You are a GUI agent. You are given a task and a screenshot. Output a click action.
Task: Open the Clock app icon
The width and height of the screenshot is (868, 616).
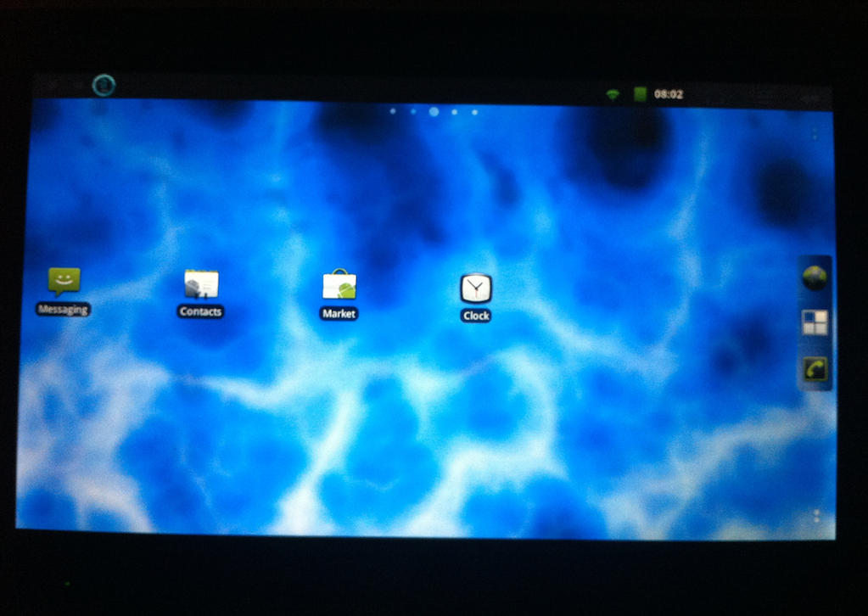click(475, 288)
